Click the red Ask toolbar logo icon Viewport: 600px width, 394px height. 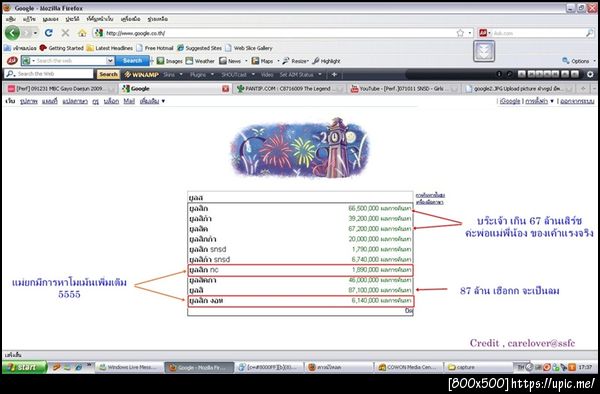tap(12, 60)
